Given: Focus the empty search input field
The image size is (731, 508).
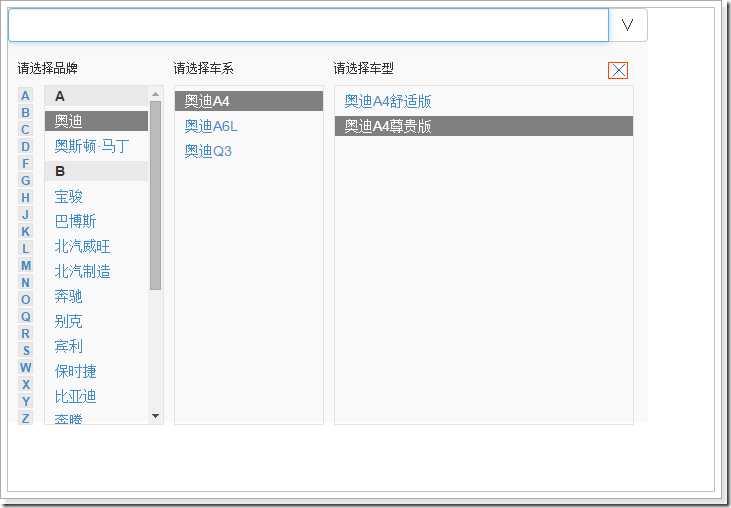Looking at the screenshot, I should 308,25.
